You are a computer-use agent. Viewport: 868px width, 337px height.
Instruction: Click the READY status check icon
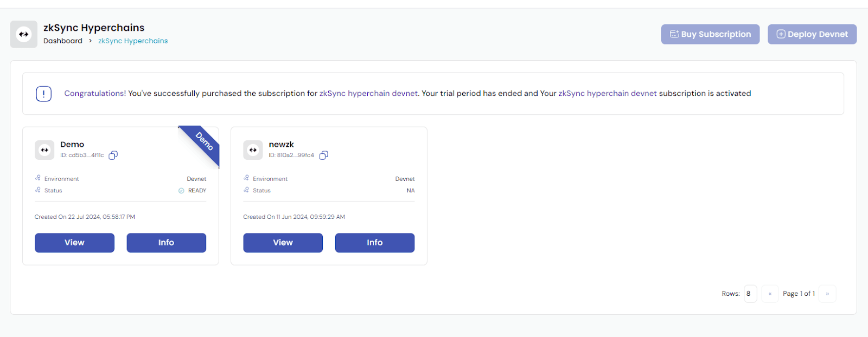(181, 191)
